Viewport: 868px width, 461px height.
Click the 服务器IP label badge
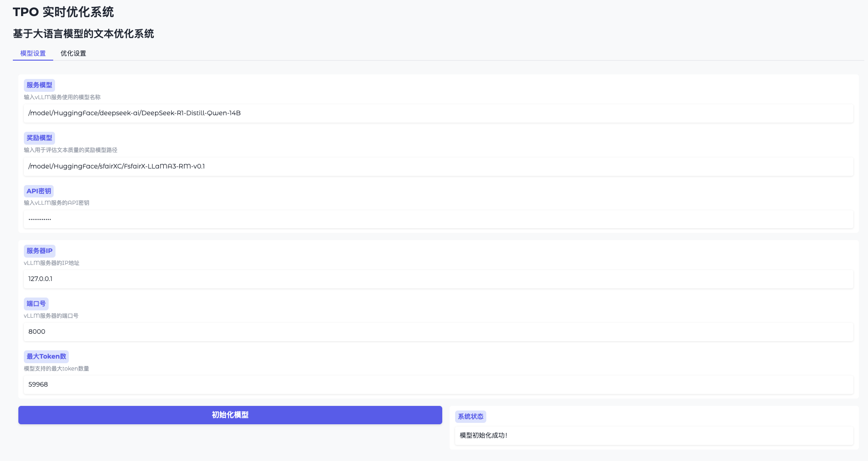click(x=39, y=251)
